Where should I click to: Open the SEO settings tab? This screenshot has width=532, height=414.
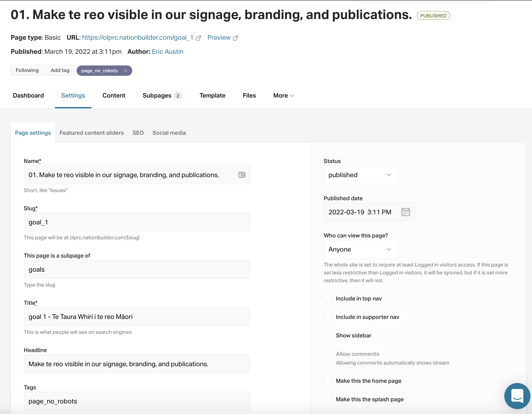[x=138, y=133]
